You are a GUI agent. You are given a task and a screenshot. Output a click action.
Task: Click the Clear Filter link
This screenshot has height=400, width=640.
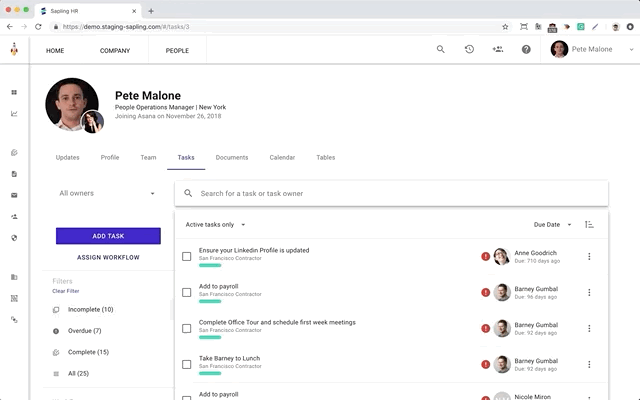pos(65,291)
